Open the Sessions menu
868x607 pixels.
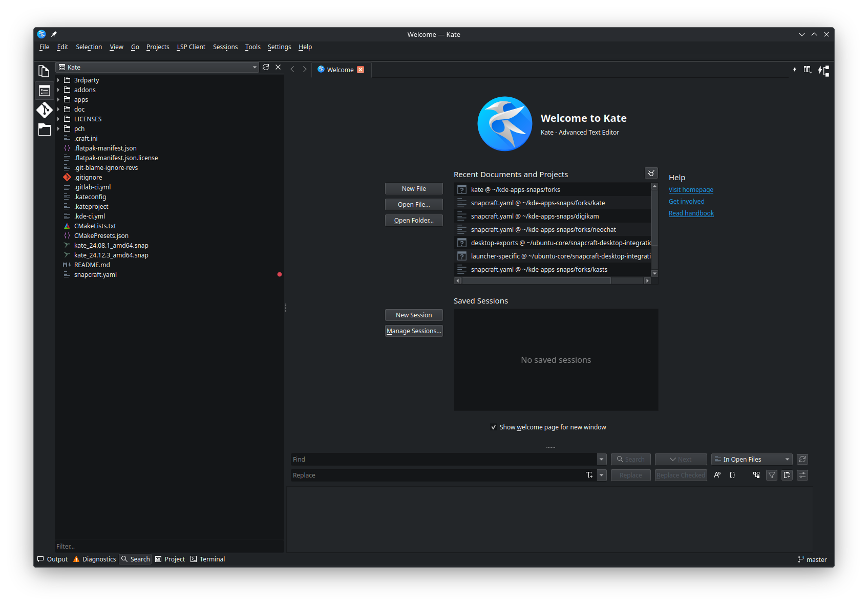225,47
